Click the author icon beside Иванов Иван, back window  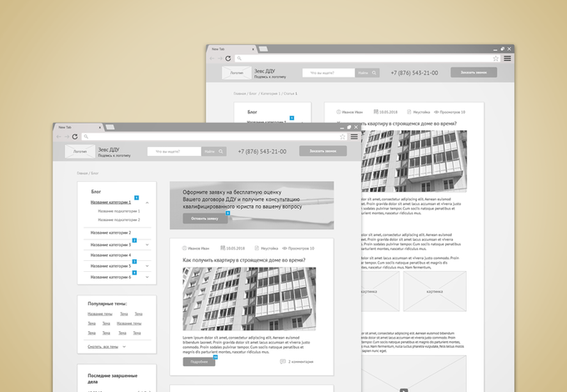pyautogui.click(x=339, y=112)
